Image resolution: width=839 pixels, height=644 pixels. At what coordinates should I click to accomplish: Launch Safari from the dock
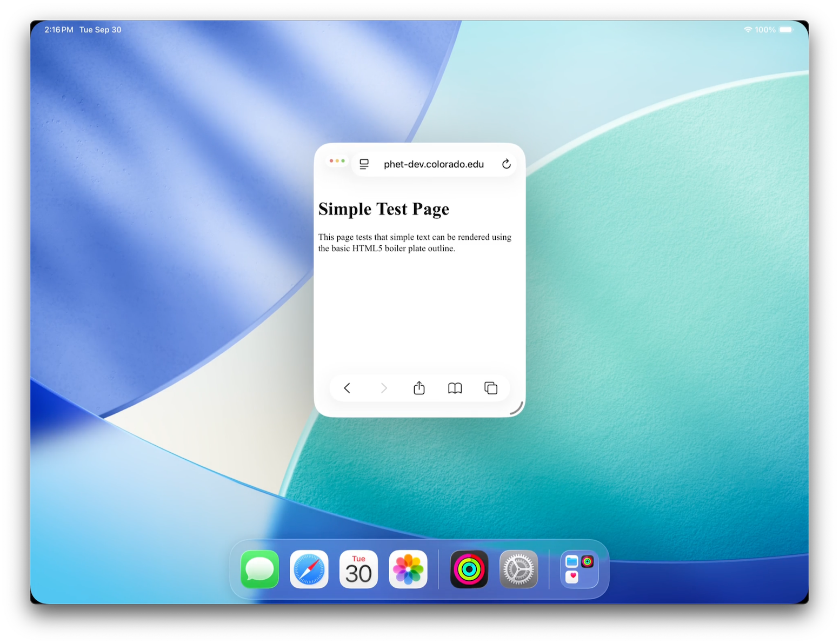point(309,569)
